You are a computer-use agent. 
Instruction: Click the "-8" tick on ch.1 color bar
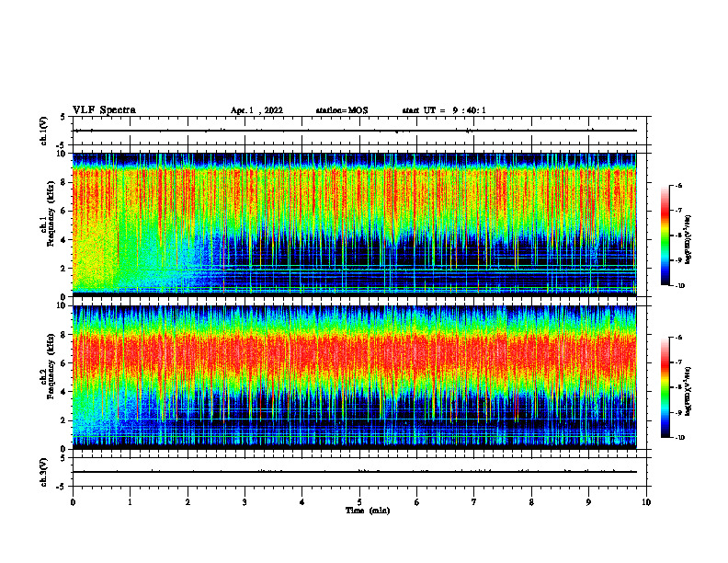(x=678, y=236)
